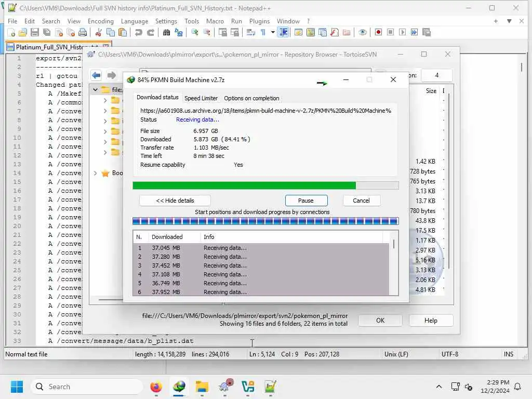Click the revision number field showing 4
Viewport: 532px width, 399px height.
pyautogui.click(x=436, y=75)
